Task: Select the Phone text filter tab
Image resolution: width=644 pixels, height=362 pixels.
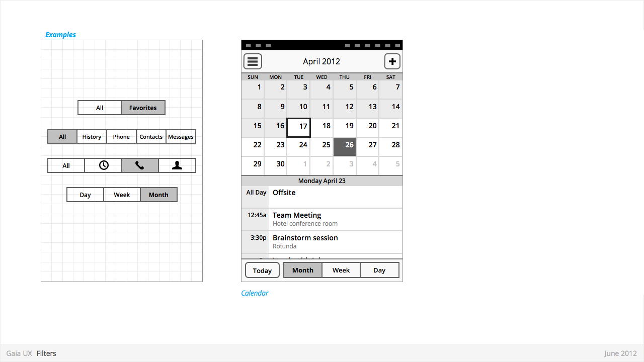Action: (x=121, y=137)
